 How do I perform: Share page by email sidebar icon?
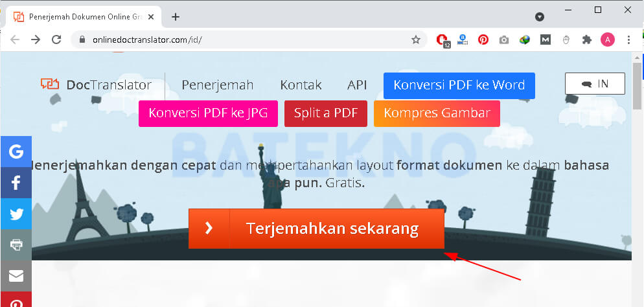(16, 276)
